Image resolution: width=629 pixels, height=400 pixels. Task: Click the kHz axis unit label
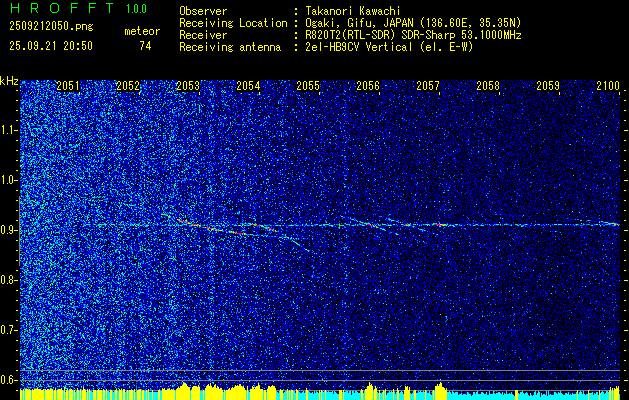[x=9, y=81]
